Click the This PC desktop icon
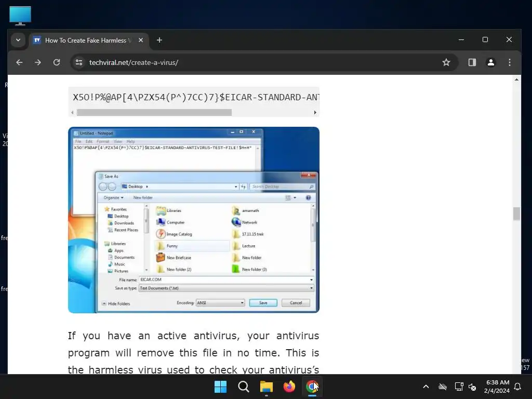Image resolution: width=532 pixels, height=399 pixels. point(20,16)
